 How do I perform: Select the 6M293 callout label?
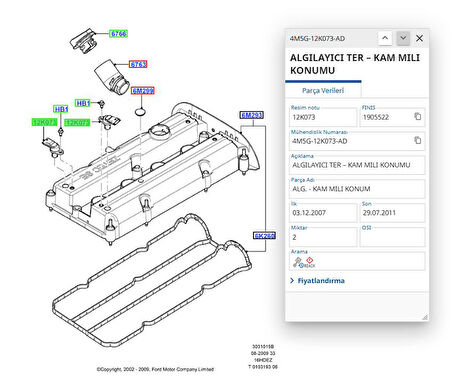pyautogui.click(x=252, y=115)
